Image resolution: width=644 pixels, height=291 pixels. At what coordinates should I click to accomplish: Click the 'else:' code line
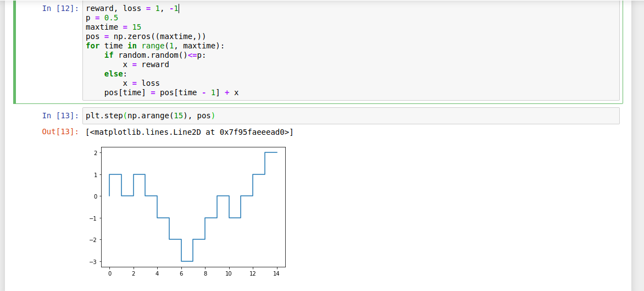(116, 74)
